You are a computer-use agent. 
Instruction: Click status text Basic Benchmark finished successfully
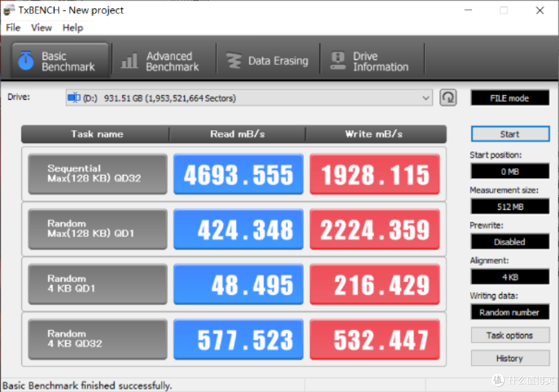[87, 386]
